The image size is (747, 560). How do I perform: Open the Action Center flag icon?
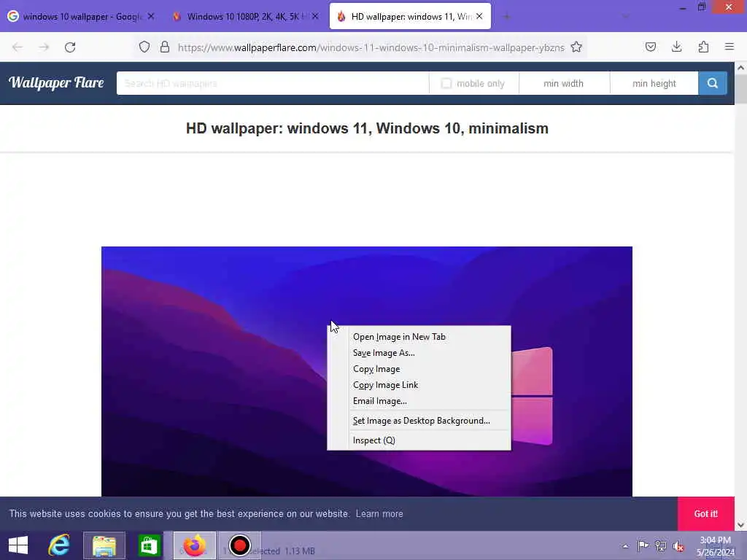pyautogui.click(x=643, y=546)
